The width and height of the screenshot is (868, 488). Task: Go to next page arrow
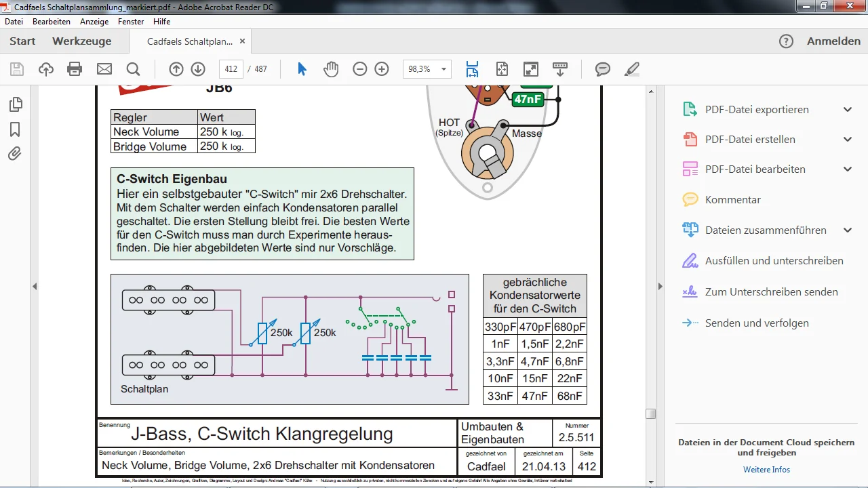[198, 69]
